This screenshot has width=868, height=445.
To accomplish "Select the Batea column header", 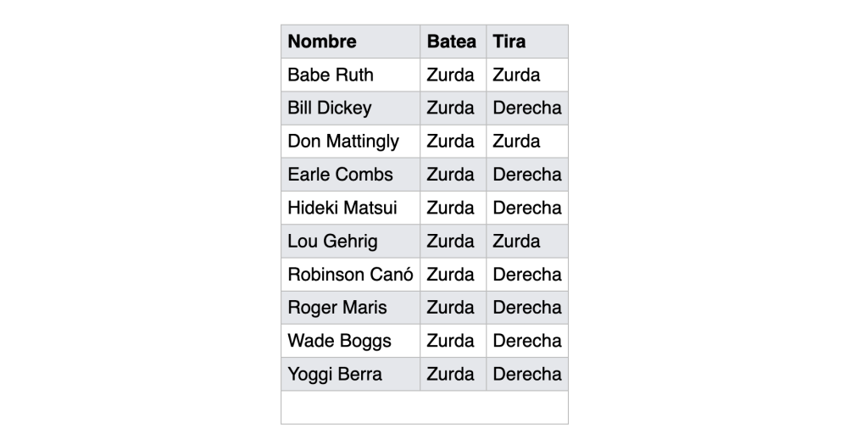I will [451, 42].
